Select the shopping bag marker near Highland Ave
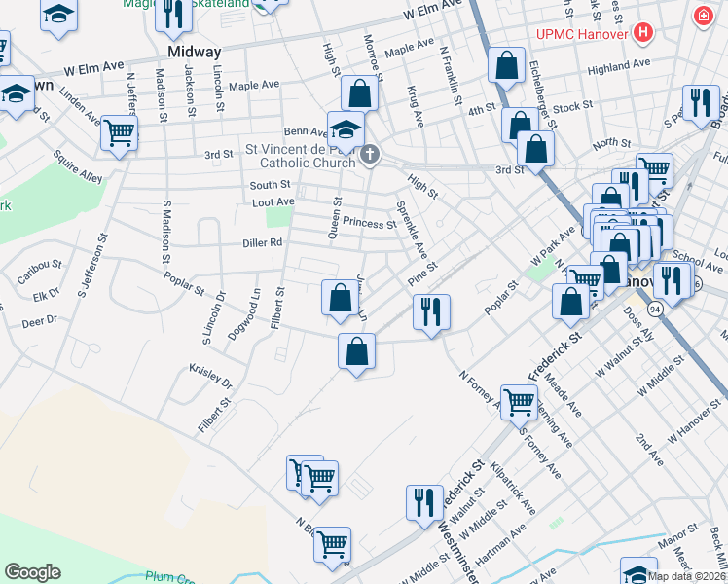The image size is (728, 584). coord(506,66)
